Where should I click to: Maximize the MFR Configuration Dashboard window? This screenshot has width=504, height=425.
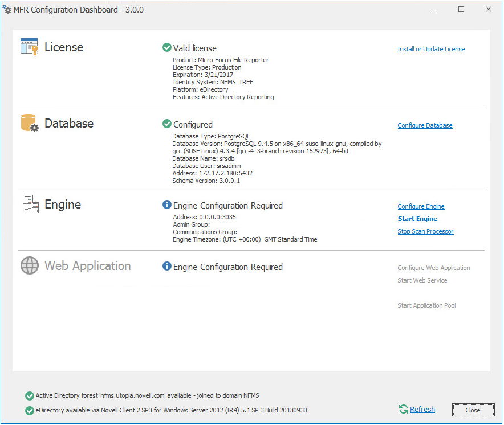click(x=461, y=9)
